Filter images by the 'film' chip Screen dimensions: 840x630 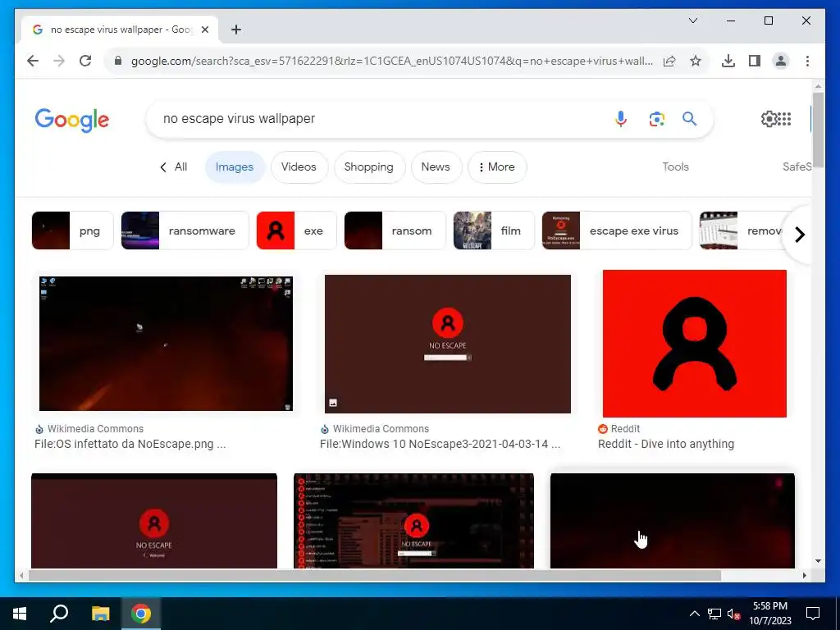click(494, 231)
